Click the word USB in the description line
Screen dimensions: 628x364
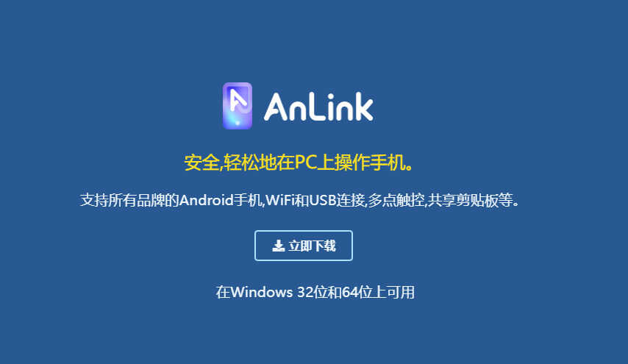click(322, 200)
